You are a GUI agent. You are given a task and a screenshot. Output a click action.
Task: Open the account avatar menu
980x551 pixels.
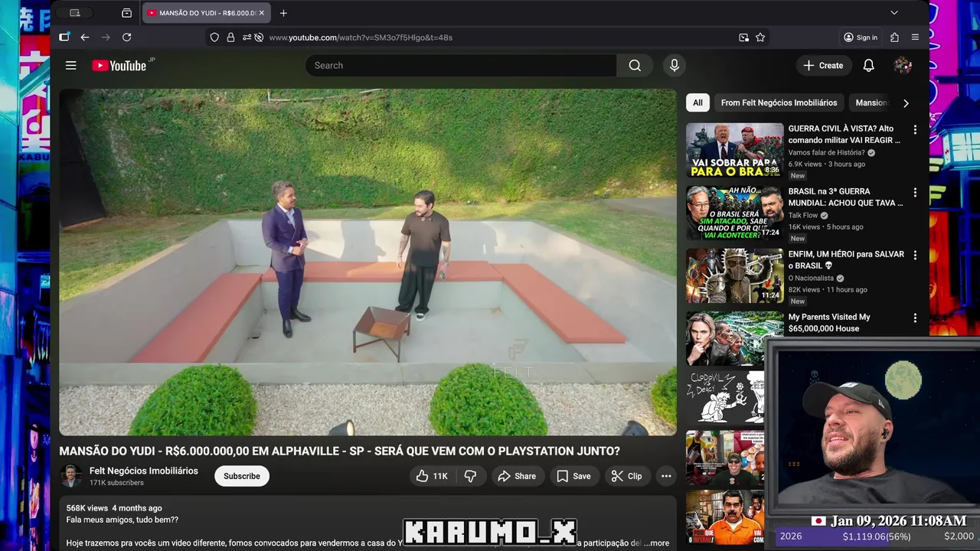(x=903, y=66)
